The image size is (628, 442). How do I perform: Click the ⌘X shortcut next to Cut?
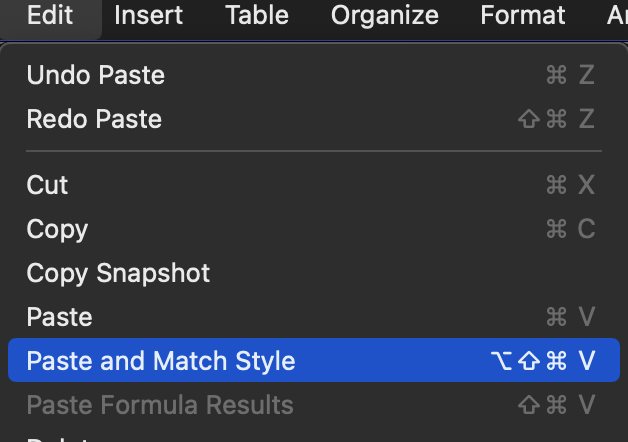coord(570,185)
